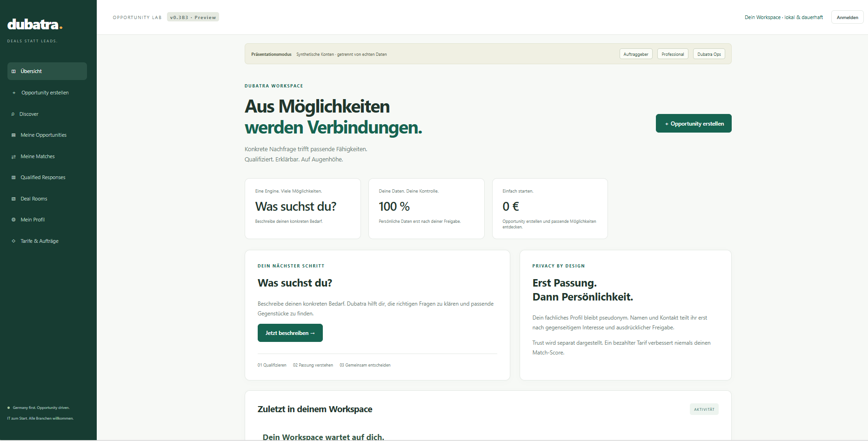Screen dimensions: 868x441
Task: Click the Übersicht sidebar icon
Action: (13, 71)
